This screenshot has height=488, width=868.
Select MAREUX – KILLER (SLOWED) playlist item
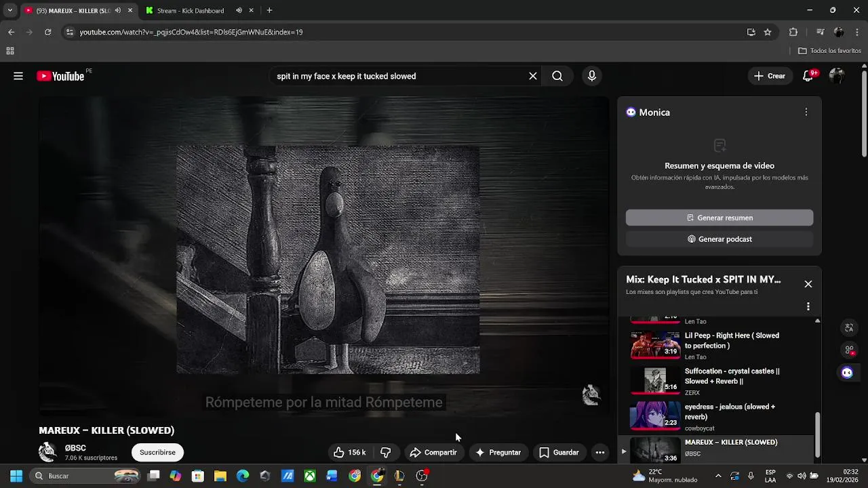coord(716,449)
